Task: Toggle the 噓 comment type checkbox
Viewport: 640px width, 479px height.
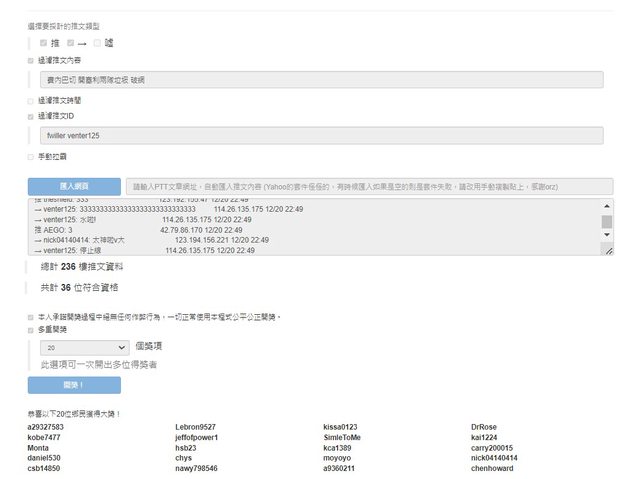Action: coord(97,43)
